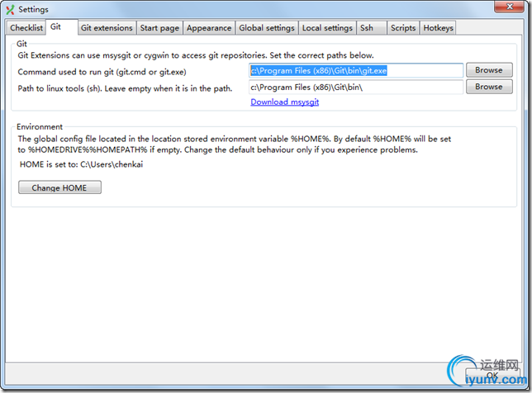Click the Environment group heading
The height and width of the screenshot is (393, 532).
(x=40, y=127)
